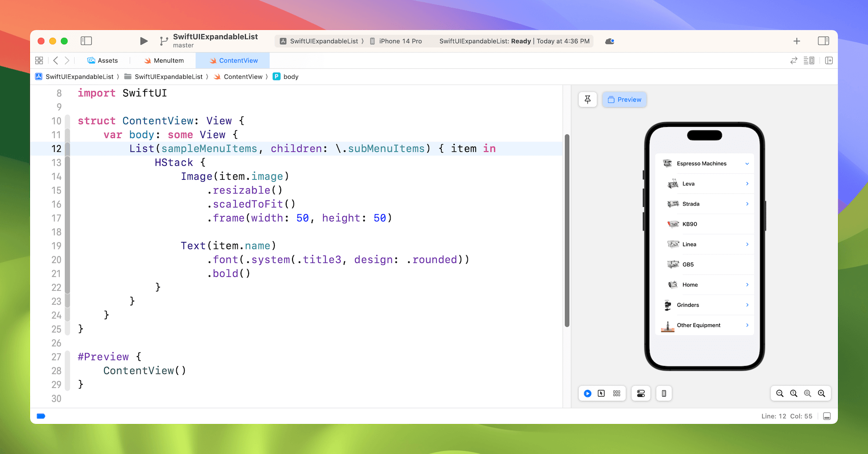
Task: Click the editor vertical scrollbar
Action: click(x=567, y=230)
